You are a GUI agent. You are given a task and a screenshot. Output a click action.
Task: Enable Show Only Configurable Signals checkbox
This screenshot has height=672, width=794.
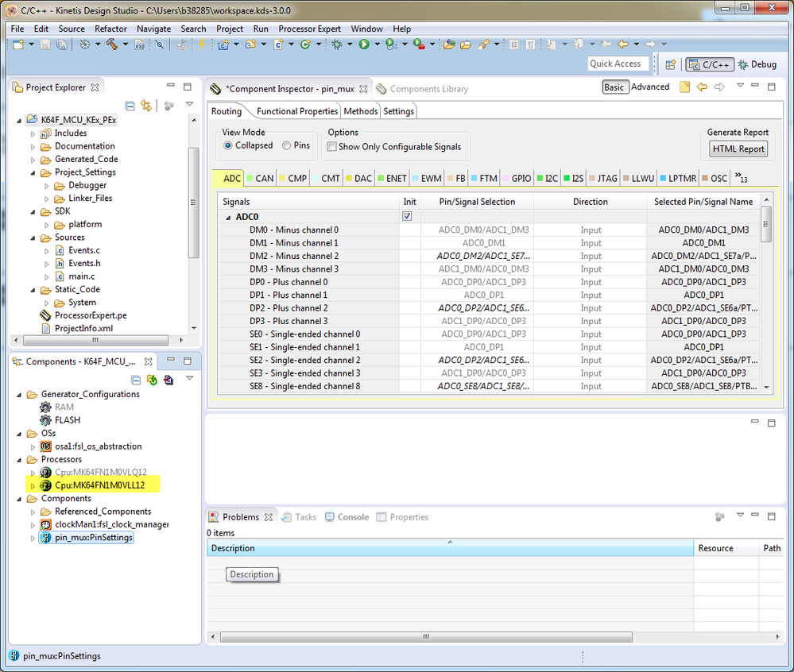(331, 147)
